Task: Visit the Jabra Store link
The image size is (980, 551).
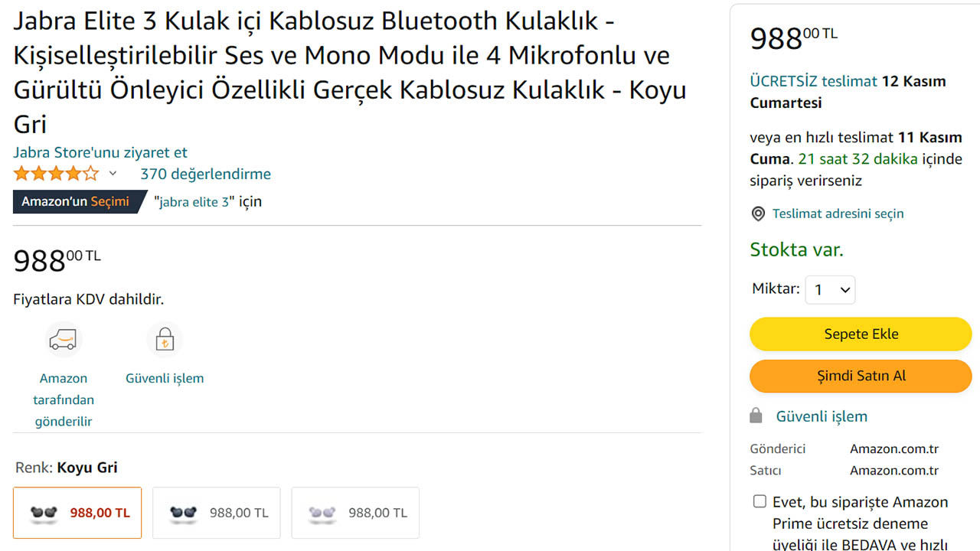Action: click(x=100, y=152)
